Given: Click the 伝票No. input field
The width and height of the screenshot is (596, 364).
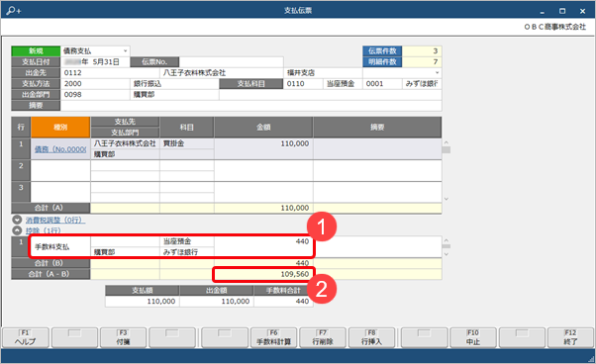Looking at the screenshot, I should (231, 62).
